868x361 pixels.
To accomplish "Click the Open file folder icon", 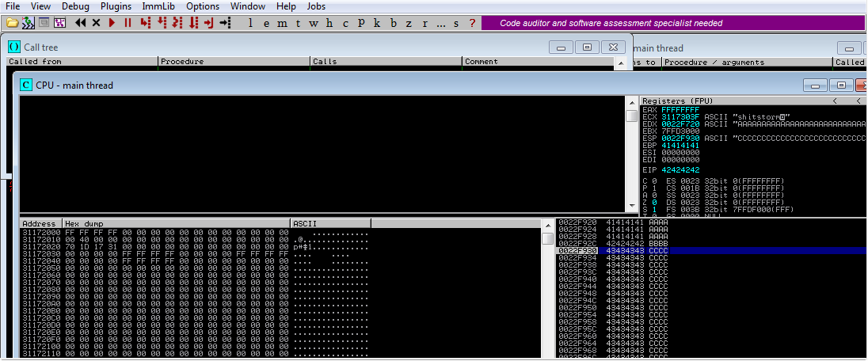I will [x=11, y=23].
